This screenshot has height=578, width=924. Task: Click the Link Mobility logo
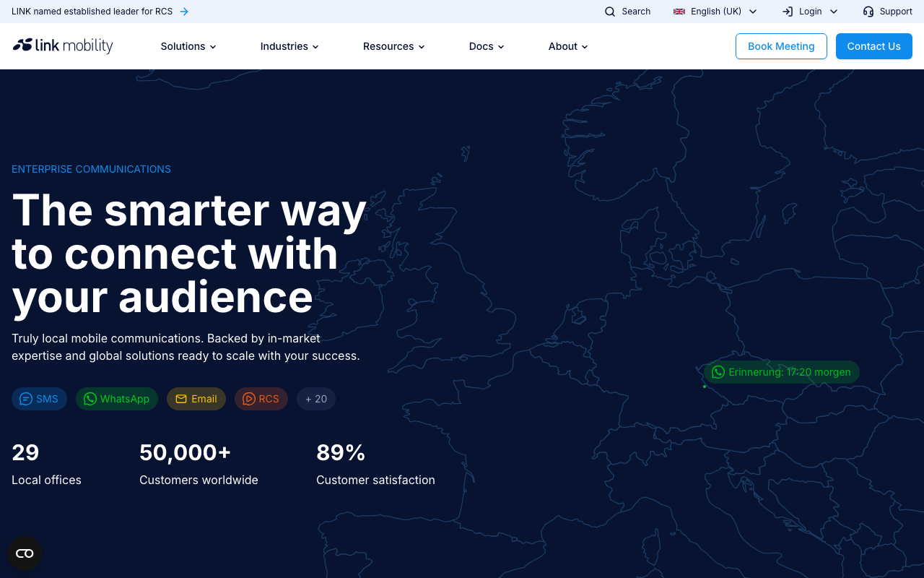[x=62, y=46]
